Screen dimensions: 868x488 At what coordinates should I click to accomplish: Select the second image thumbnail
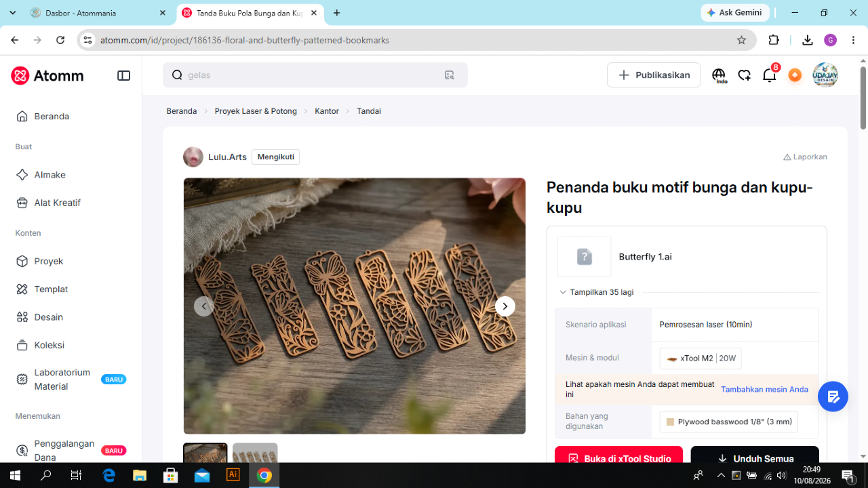click(x=255, y=453)
